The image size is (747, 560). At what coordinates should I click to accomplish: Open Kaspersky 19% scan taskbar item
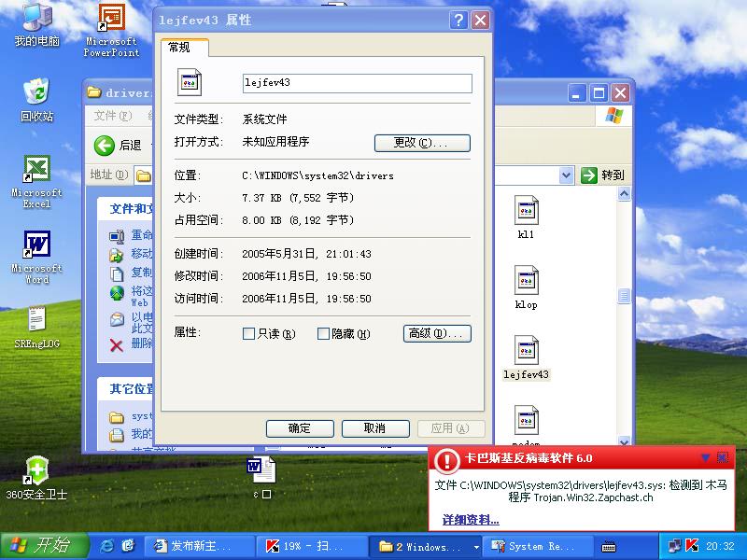pos(312,546)
